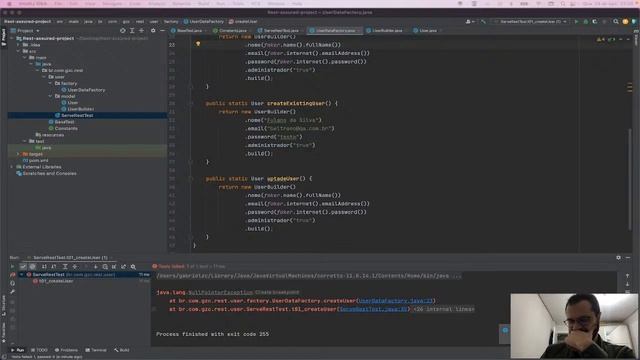This screenshot has height=360, width=640.
Task: Collapse the src folder in the project tree
Action: 18,51
